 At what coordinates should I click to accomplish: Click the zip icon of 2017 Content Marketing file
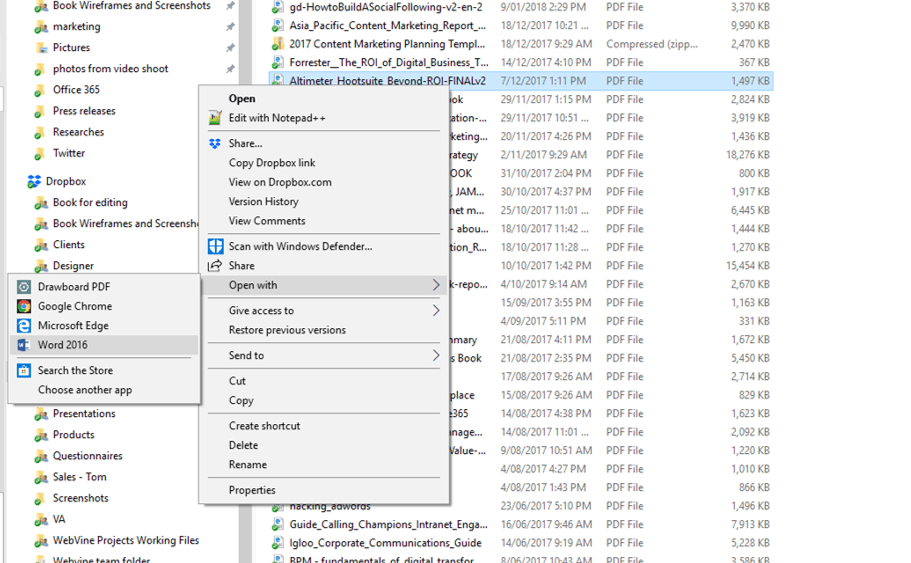[x=278, y=44]
